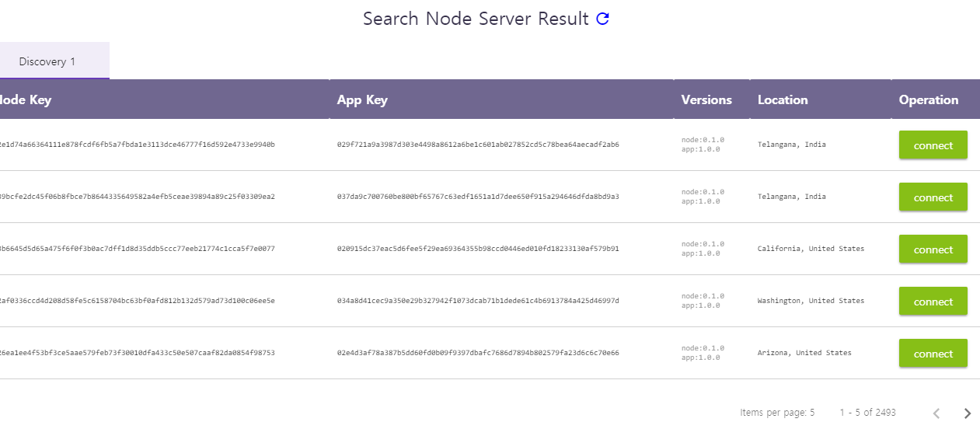The height and width of the screenshot is (436, 980).
Task: Click the Versions column header
Action: (706, 99)
